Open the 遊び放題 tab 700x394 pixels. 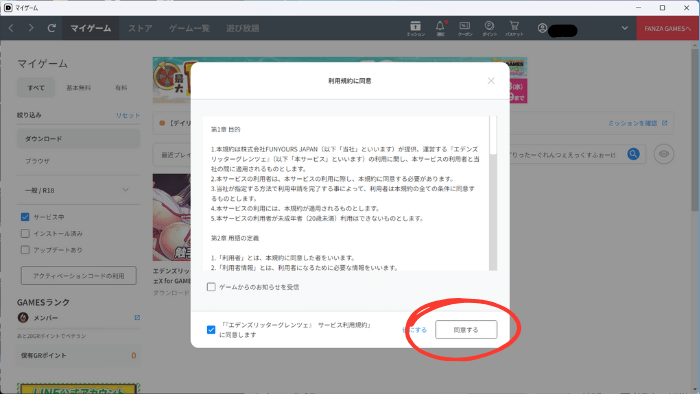(242, 28)
